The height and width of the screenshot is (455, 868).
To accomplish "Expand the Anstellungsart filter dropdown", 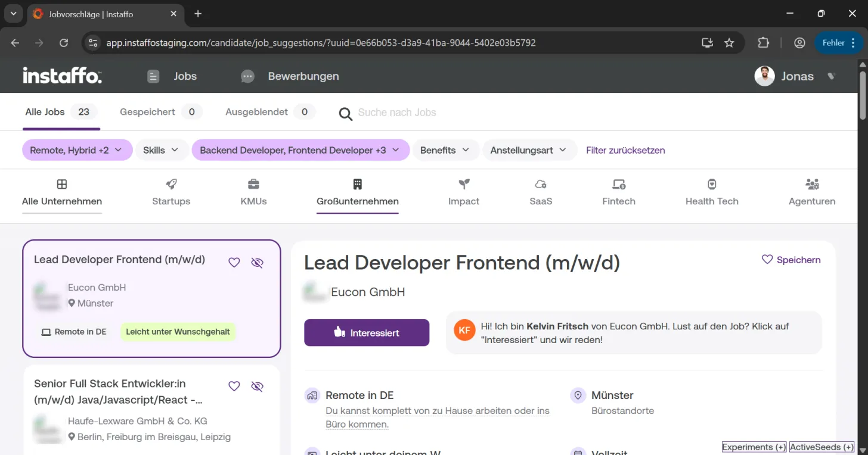I will coord(529,150).
